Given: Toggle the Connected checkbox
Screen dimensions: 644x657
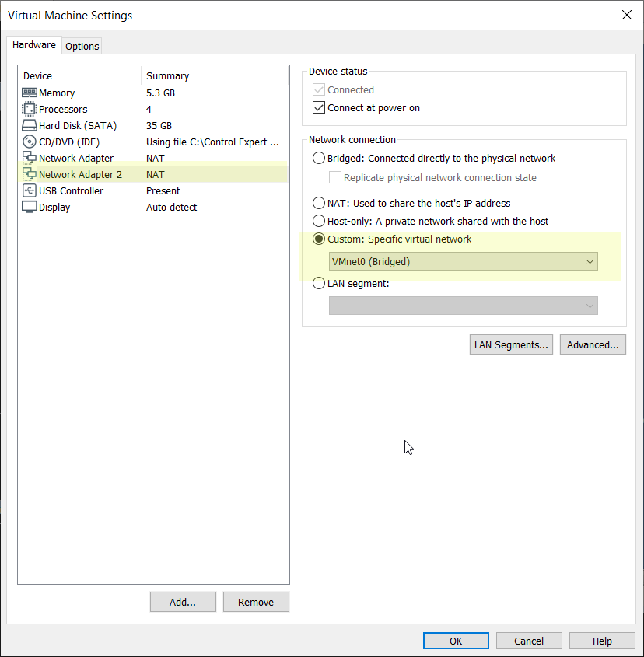Looking at the screenshot, I should pyautogui.click(x=319, y=89).
